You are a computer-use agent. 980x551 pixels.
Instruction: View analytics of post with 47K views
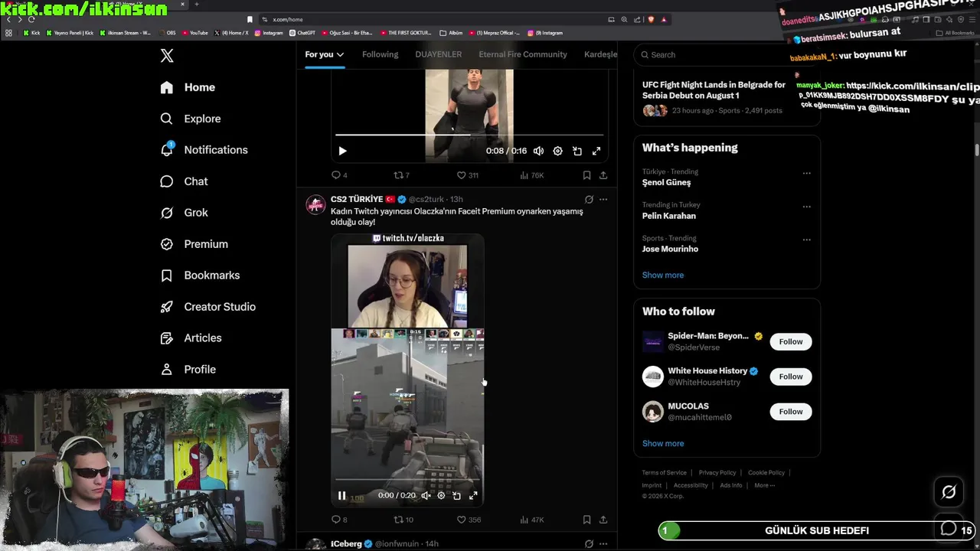(x=531, y=520)
